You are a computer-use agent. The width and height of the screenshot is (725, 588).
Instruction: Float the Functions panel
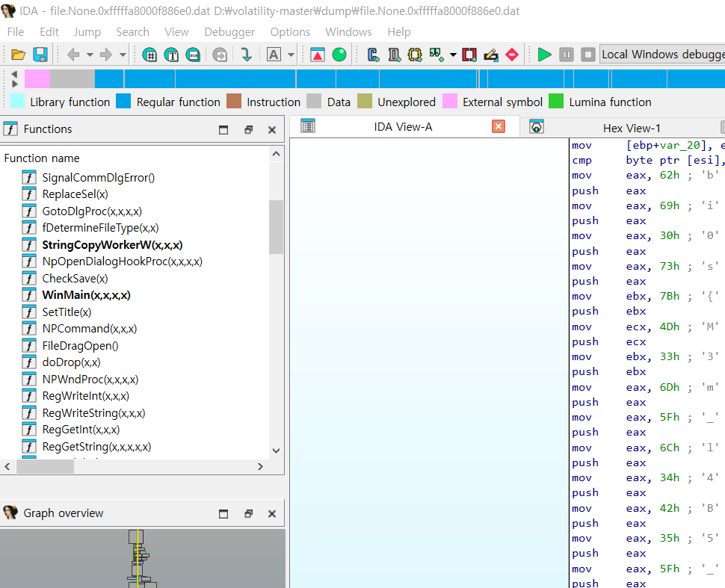point(248,130)
